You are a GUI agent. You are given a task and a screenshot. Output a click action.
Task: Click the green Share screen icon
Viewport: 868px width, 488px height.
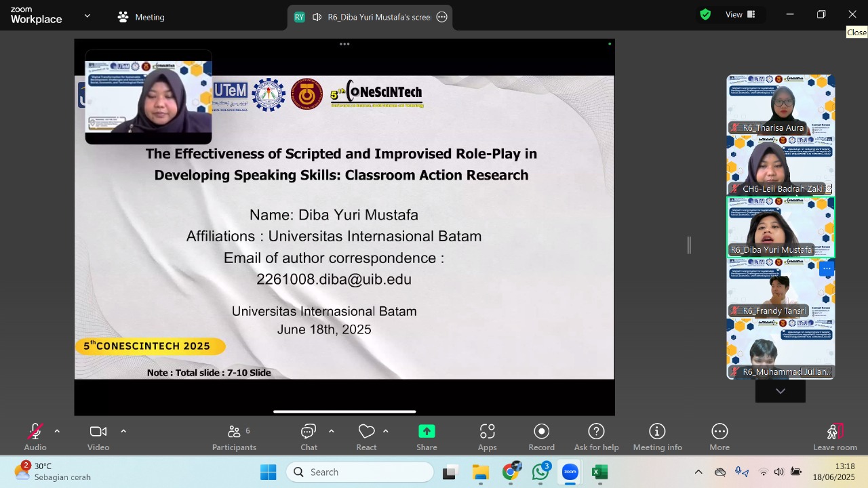[x=427, y=432]
